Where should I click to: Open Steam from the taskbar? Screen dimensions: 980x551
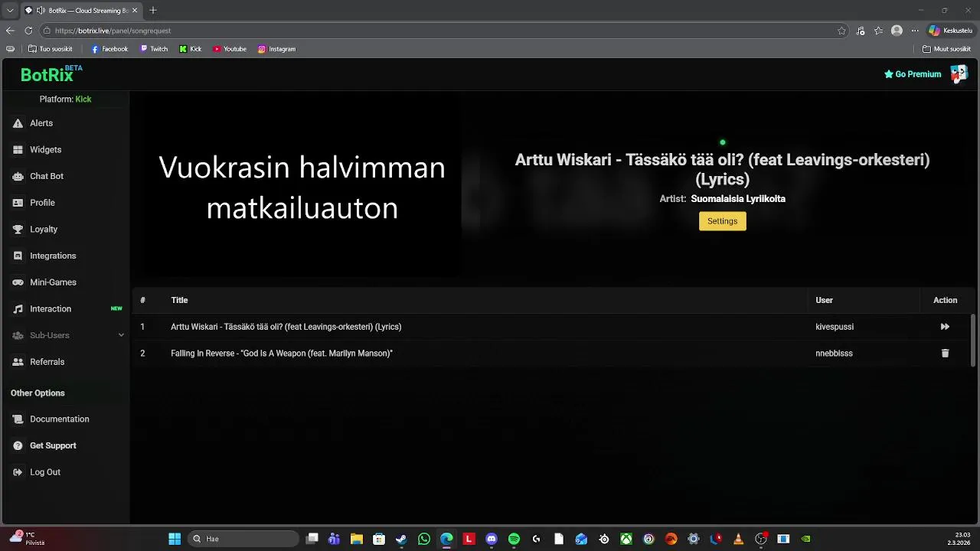pos(401,539)
